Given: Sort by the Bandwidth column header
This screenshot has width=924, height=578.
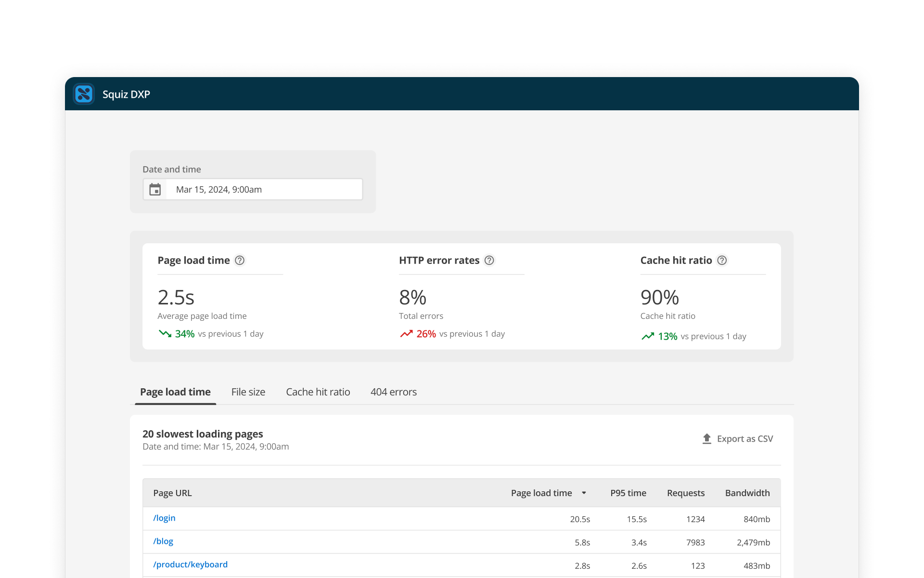Looking at the screenshot, I should [747, 493].
